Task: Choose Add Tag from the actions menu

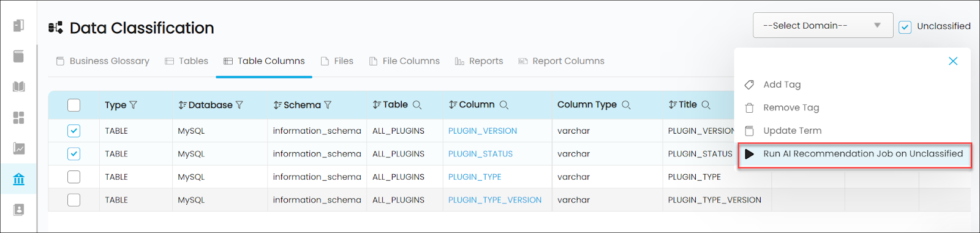Action: tap(782, 85)
